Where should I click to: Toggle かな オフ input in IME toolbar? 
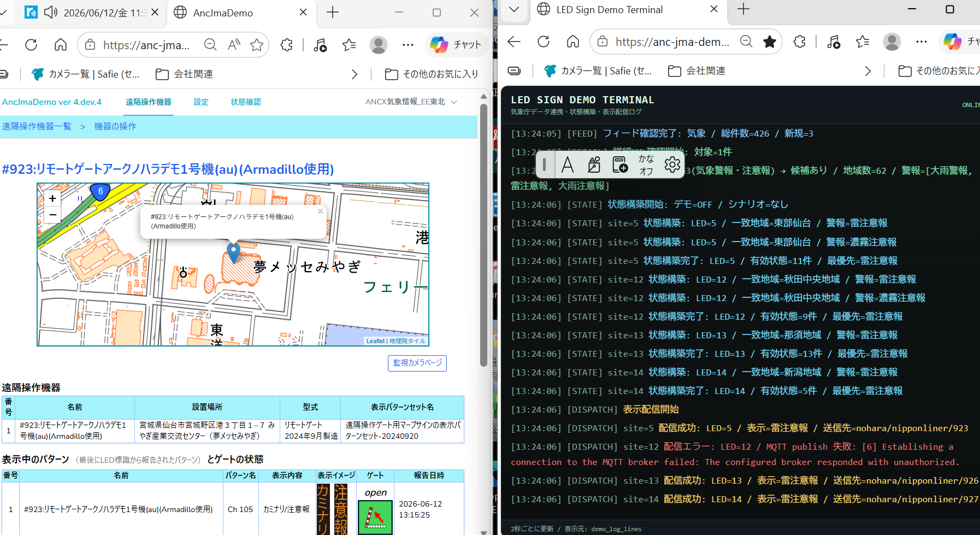[x=646, y=164]
